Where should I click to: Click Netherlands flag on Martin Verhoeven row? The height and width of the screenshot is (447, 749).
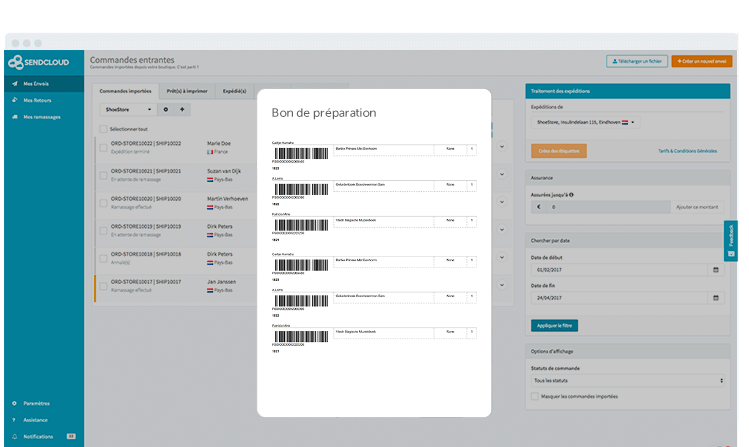click(210, 207)
